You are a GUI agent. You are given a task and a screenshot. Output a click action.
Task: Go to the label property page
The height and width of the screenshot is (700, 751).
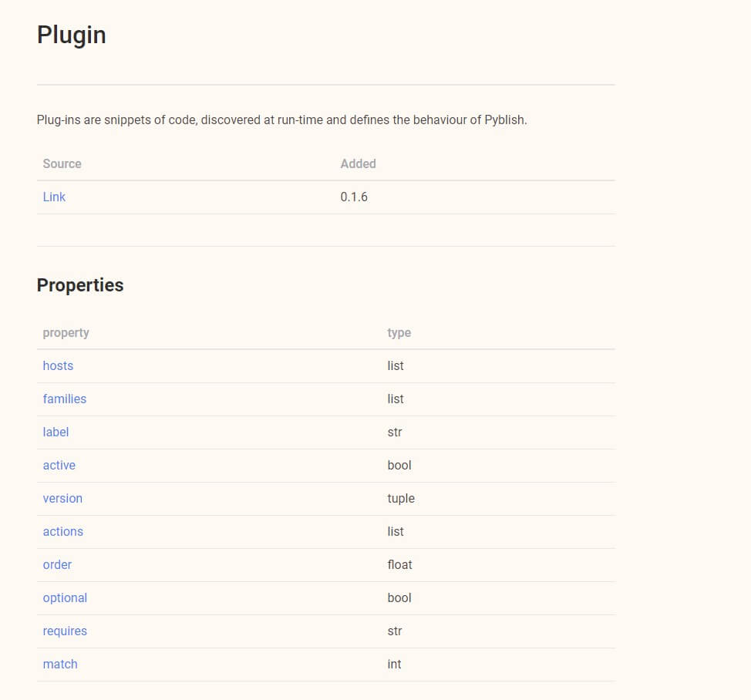pyautogui.click(x=56, y=432)
